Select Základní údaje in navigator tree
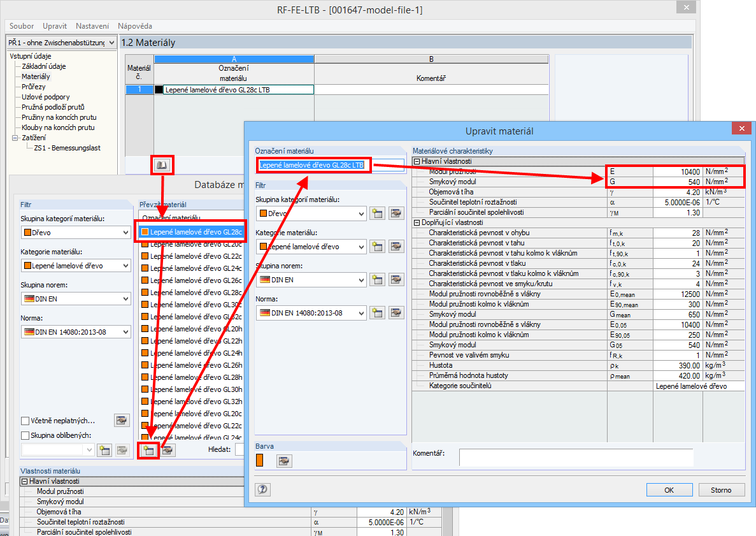The height and width of the screenshot is (536, 756). 44,66
